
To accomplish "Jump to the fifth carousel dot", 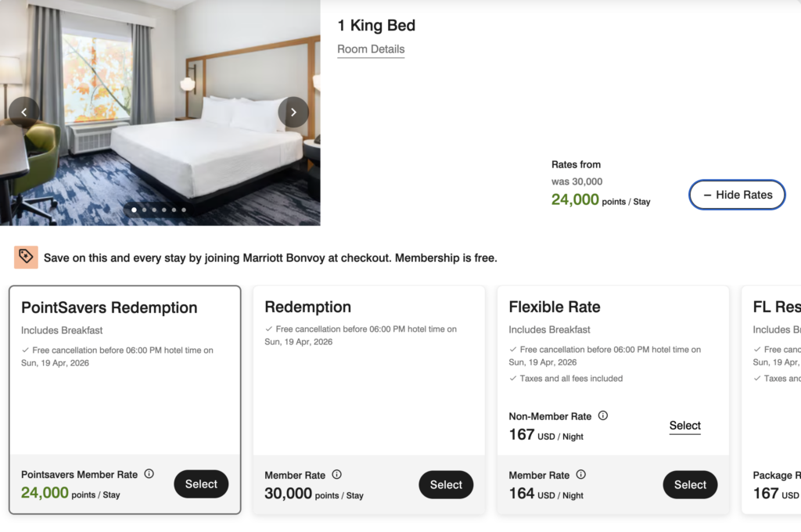I will coord(174,210).
